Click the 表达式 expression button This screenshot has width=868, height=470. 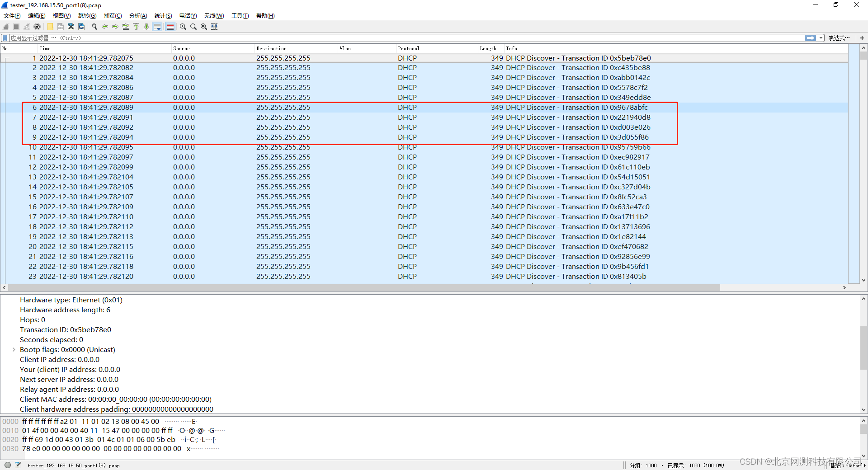click(839, 38)
